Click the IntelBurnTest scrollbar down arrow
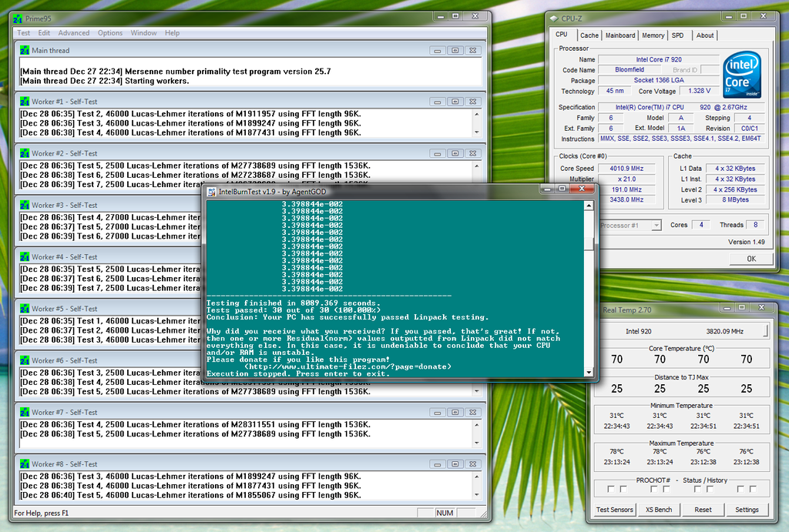789x532 pixels. 588,373
